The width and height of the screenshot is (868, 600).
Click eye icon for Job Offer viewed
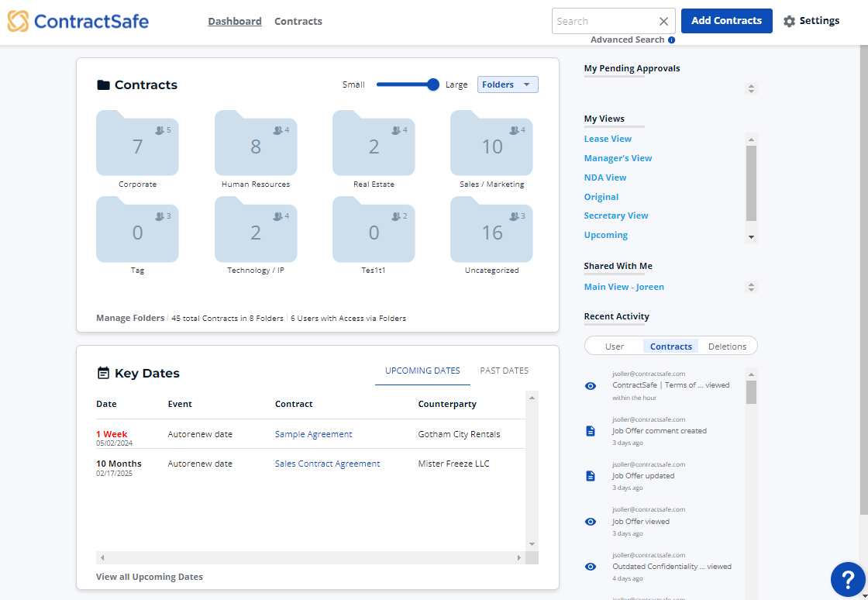click(x=591, y=522)
